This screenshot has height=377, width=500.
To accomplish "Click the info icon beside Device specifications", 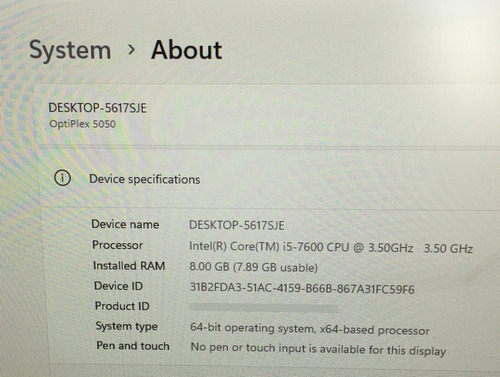I will (62, 178).
